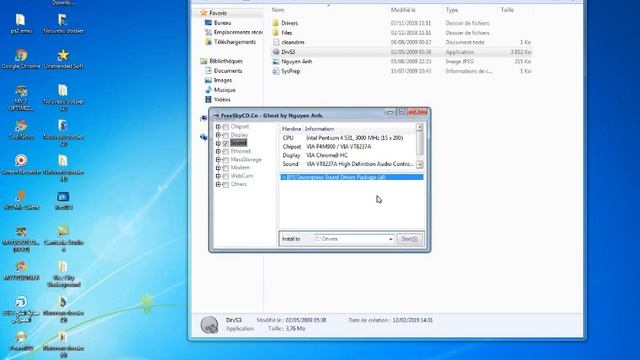Screen dimensions: 640x360
Task: Click hardware info scroll-down arrow
Action: pos(419,164)
